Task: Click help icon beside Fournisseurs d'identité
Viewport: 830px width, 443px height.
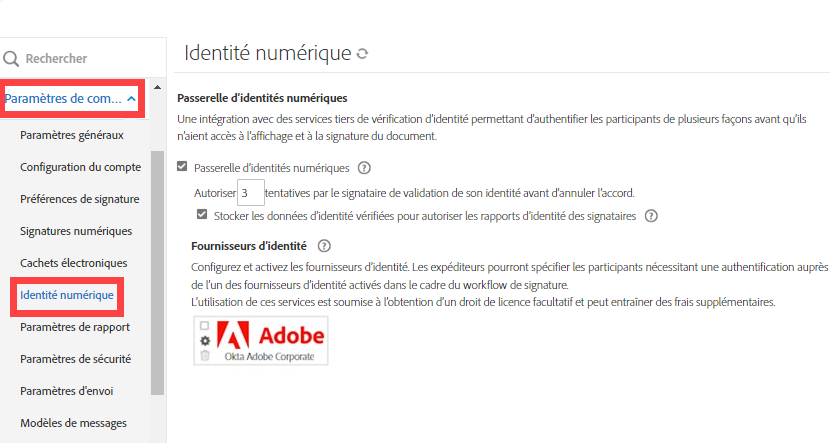Action: coord(324,246)
